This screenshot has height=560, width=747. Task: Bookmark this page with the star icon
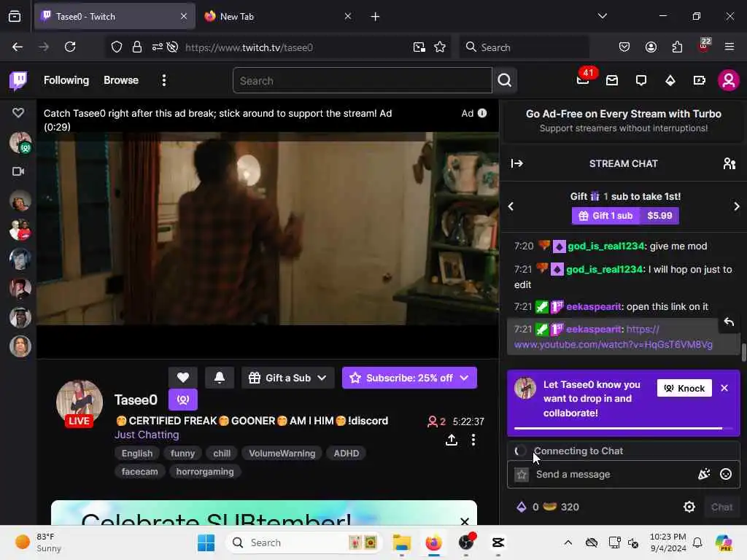point(440,47)
